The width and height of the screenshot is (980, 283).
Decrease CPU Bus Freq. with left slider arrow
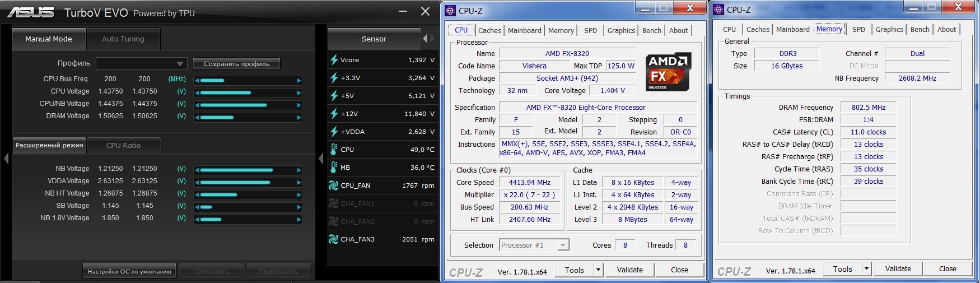pyautogui.click(x=197, y=81)
